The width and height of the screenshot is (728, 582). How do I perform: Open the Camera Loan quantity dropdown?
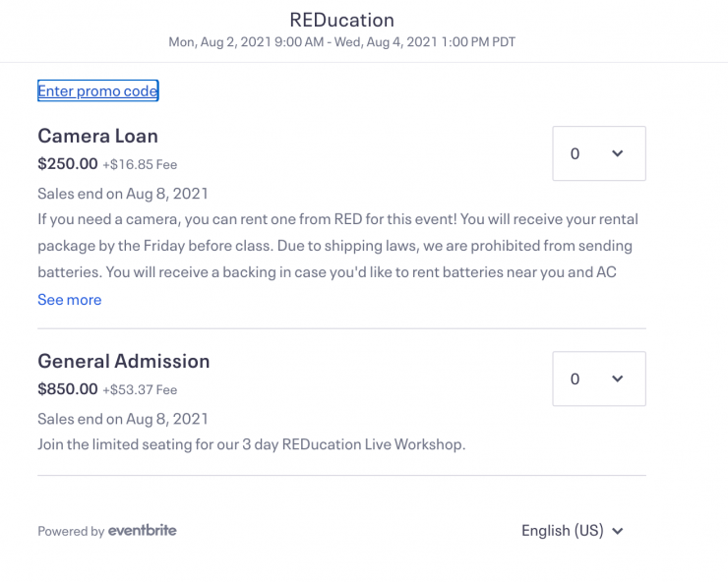click(598, 153)
